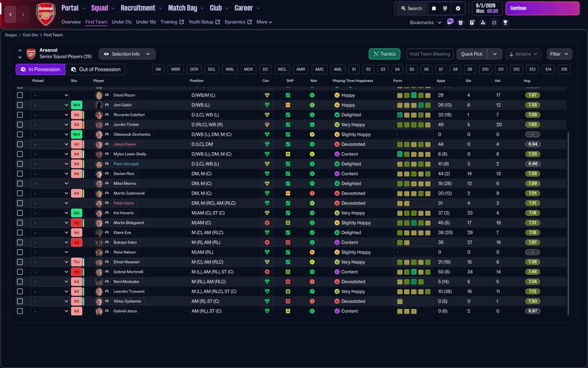Image resolution: width=588 pixels, height=368 pixels.
Task: Click David Raum's condition heart icon
Action: [x=266, y=95]
